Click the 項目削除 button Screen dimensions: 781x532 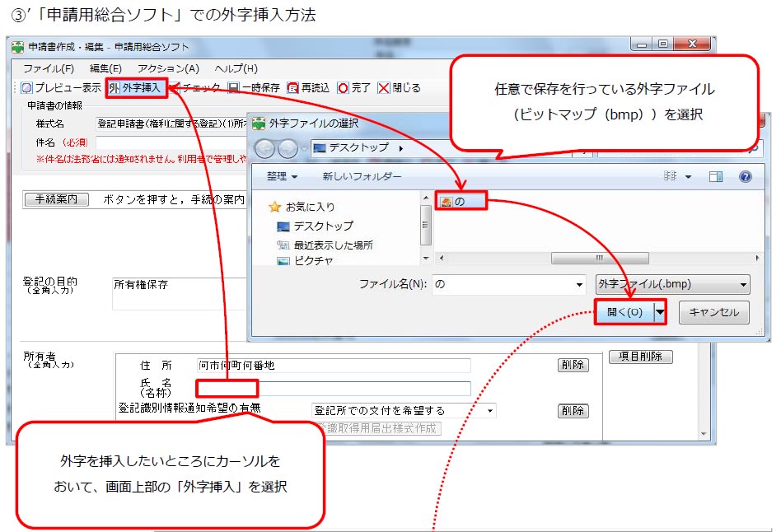[641, 357]
